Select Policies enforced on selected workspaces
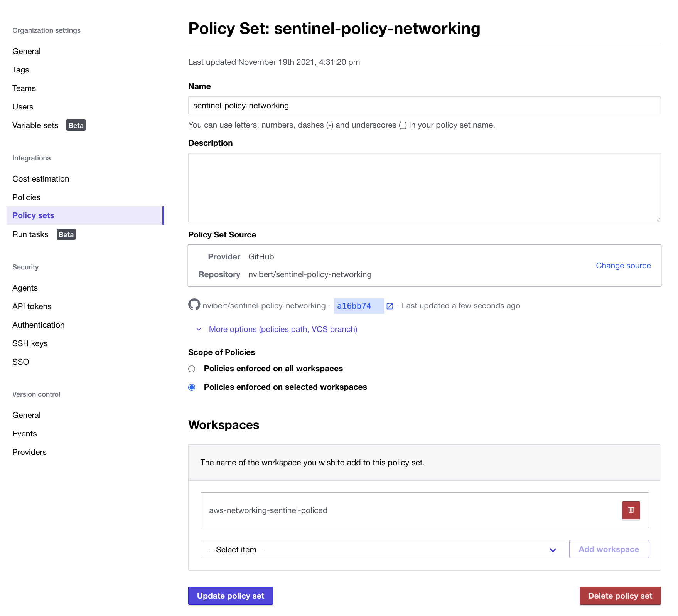Viewport: 678px width, 616px height. (192, 387)
